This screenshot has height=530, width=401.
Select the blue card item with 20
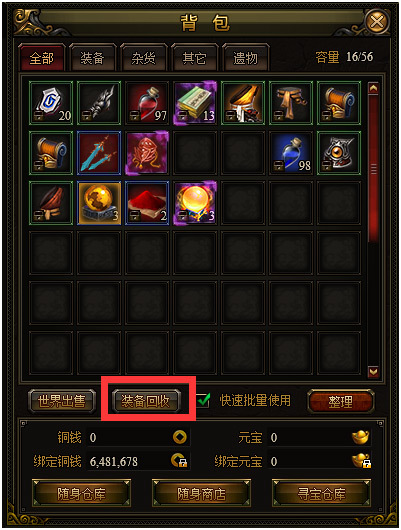click(x=51, y=103)
